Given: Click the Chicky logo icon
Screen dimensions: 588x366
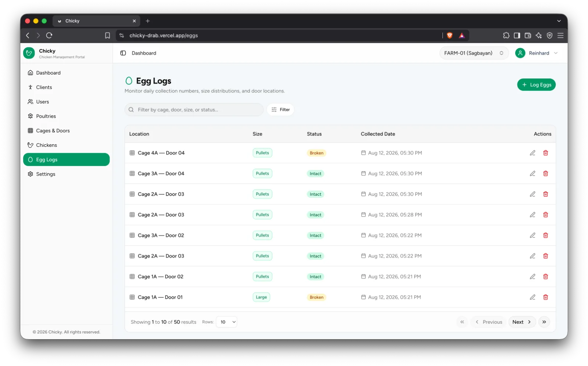Looking at the screenshot, I should tap(29, 53).
